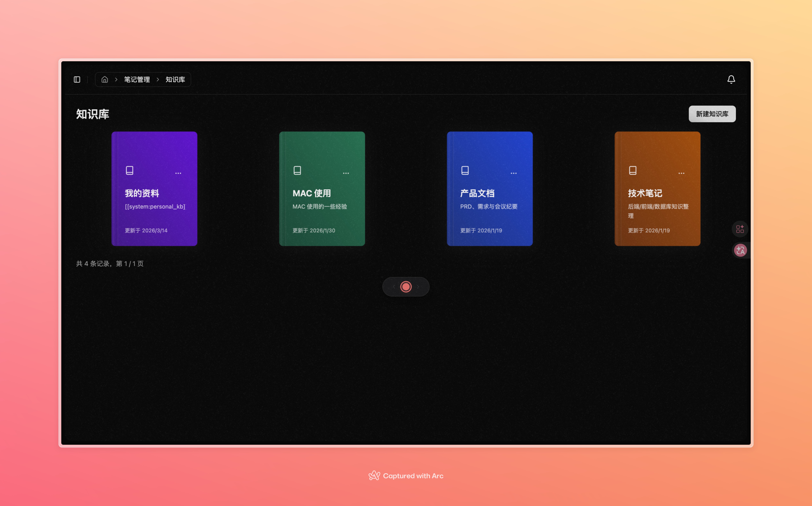Click book icon on 产品文档 card
Screen dimensions: 812x506
tap(465, 170)
